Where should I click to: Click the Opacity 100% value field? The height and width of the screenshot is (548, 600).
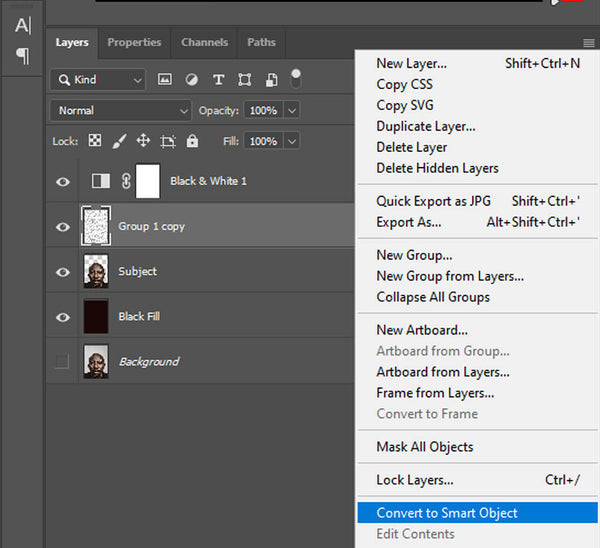(263, 111)
